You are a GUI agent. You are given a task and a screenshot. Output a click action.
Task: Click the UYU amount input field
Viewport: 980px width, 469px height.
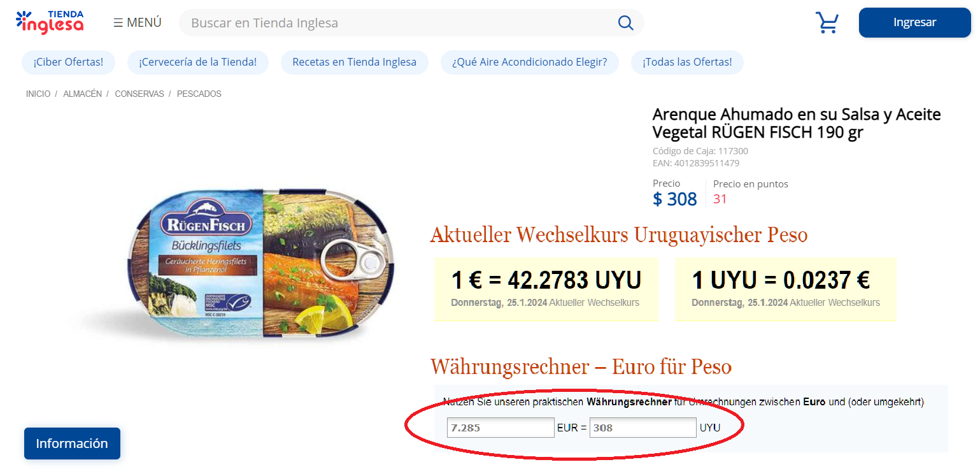[x=643, y=428]
